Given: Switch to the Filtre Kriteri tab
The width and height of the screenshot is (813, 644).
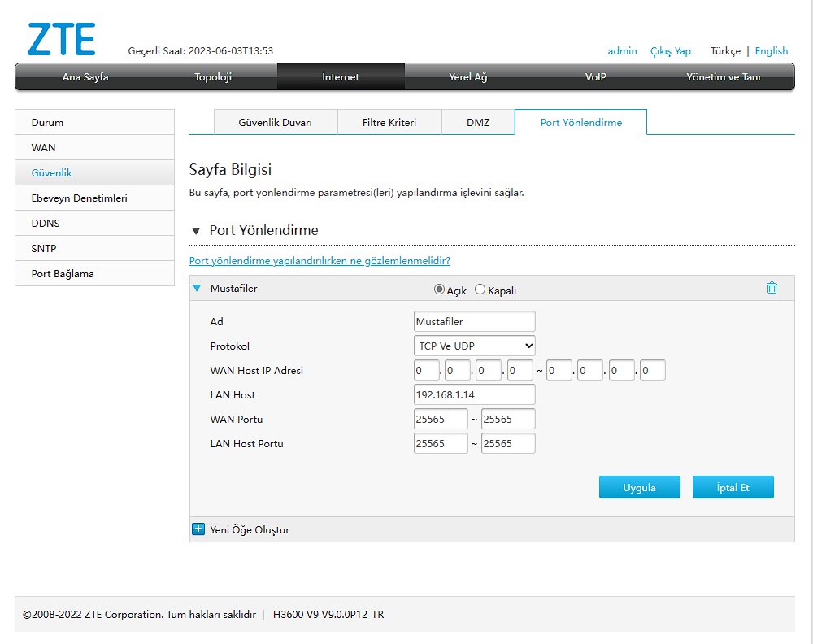Looking at the screenshot, I should [x=389, y=122].
